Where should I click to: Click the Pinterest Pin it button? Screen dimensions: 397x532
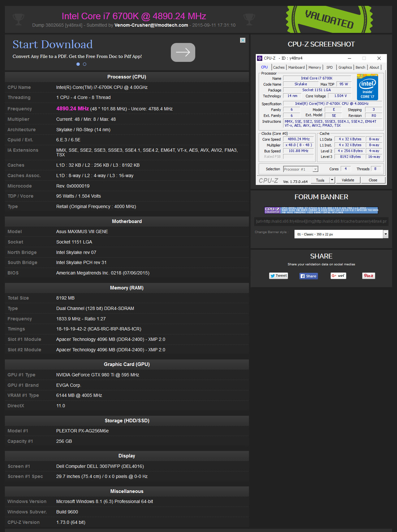(x=369, y=276)
